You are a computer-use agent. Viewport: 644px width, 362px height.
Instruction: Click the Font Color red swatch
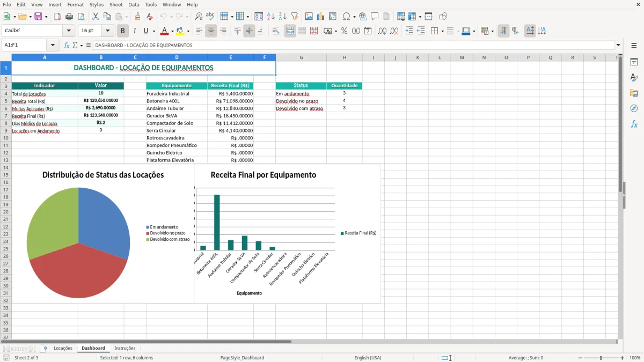[x=164, y=31]
